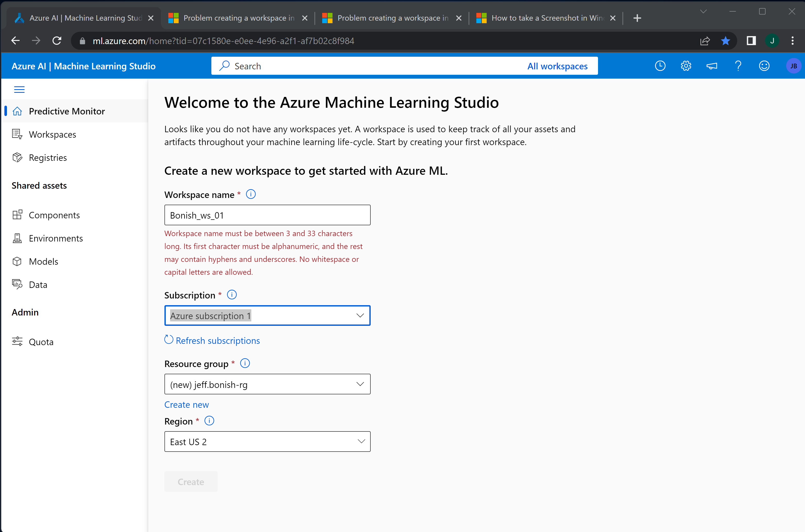Open Models under Shared assets
This screenshot has width=805, height=532.
[x=75, y=261]
